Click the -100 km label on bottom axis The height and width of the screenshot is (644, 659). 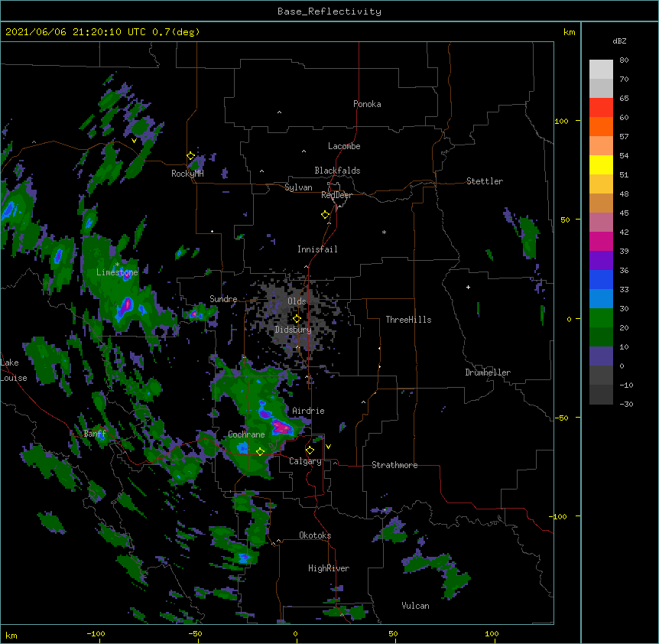click(96, 633)
